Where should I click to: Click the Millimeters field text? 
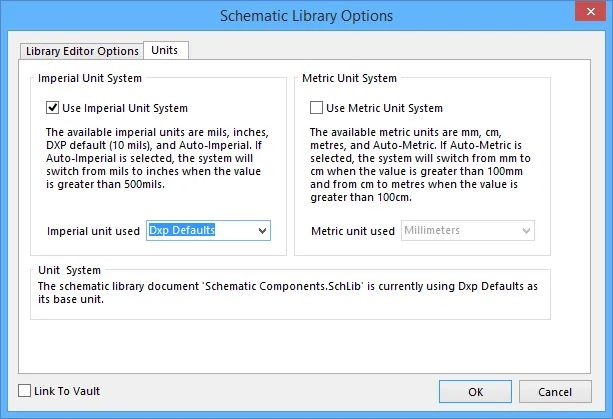click(432, 230)
